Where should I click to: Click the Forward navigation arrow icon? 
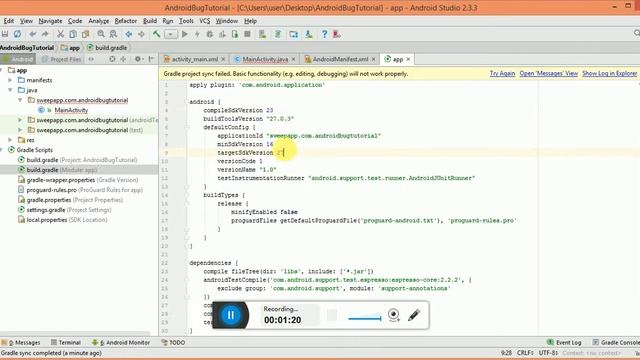click(x=141, y=34)
